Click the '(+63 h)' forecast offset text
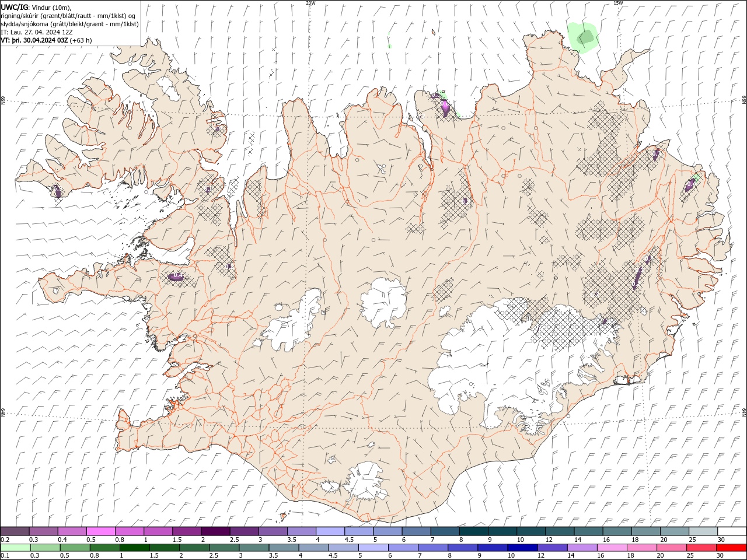 click(81, 40)
